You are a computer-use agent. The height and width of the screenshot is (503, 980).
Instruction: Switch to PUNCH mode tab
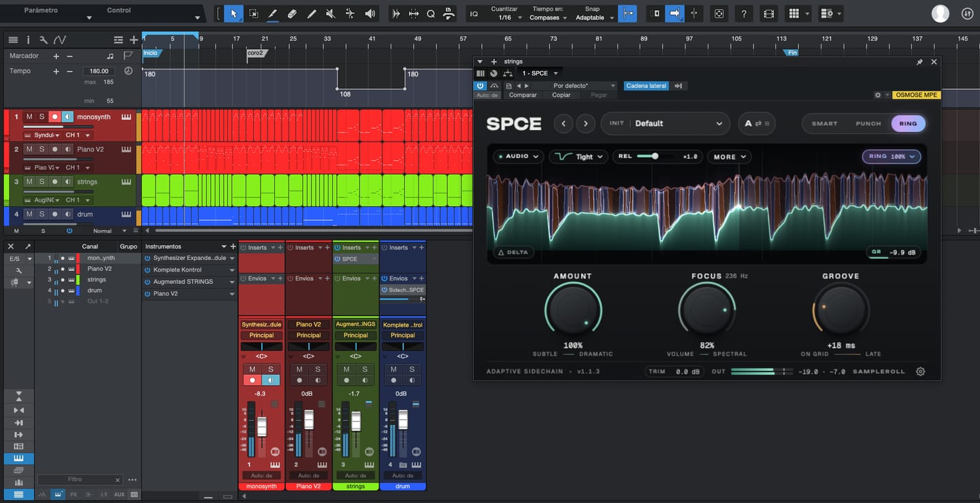868,123
